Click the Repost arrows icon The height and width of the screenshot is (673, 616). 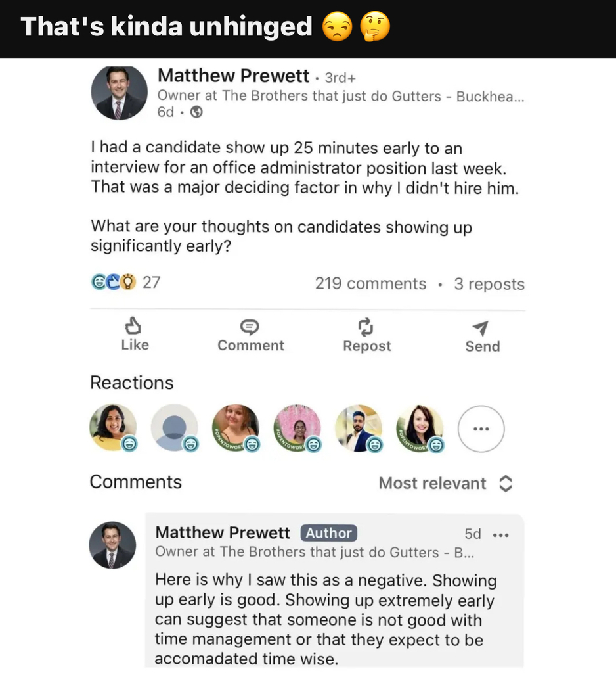tap(366, 327)
